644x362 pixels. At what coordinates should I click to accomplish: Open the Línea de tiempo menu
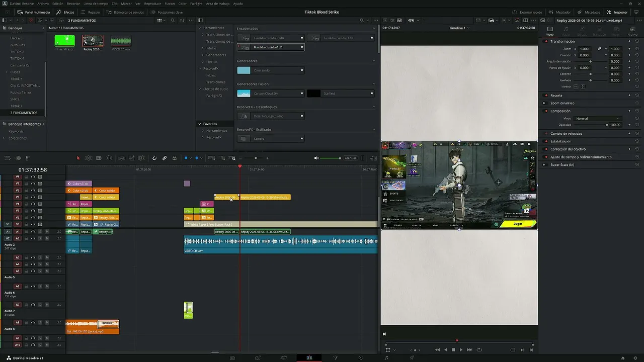click(96, 4)
